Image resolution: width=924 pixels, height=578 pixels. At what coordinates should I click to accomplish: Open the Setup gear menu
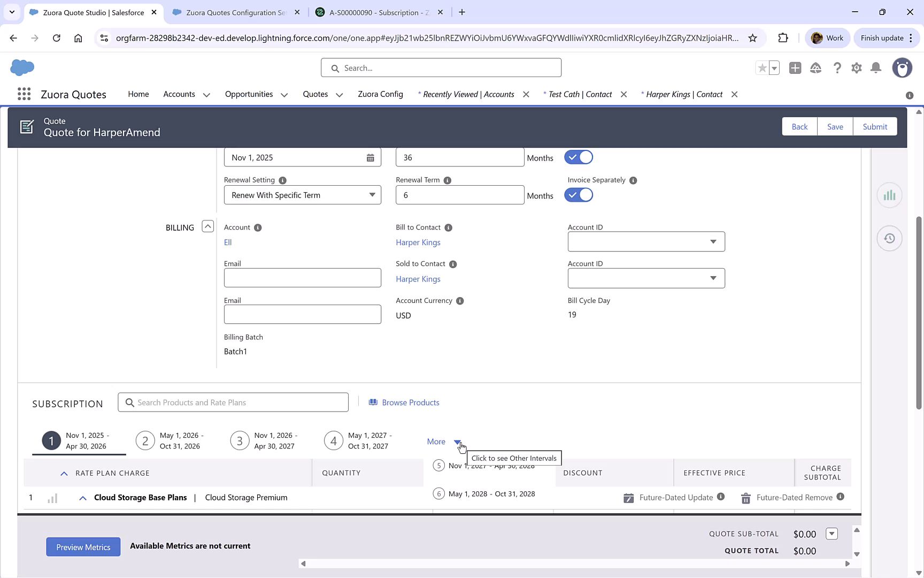[856, 68]
